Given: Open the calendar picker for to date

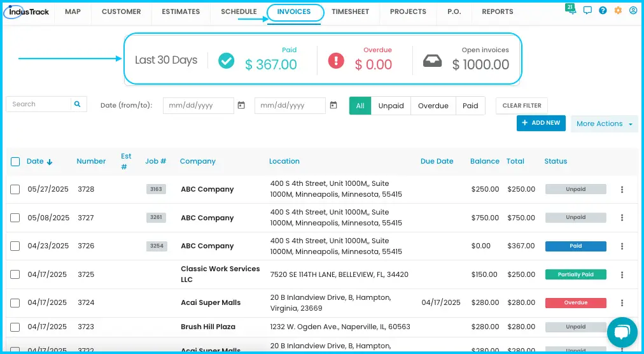Looking at the screenshot, I should pyautogui.click(x=333, y=106).
